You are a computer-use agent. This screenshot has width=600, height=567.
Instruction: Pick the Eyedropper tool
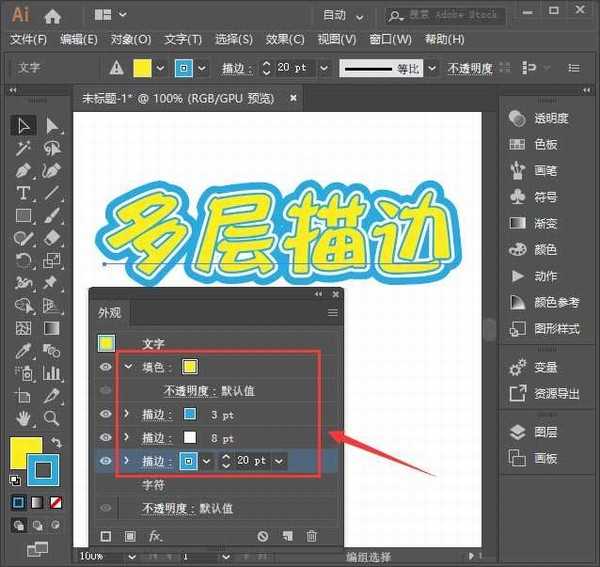(23, 351)
